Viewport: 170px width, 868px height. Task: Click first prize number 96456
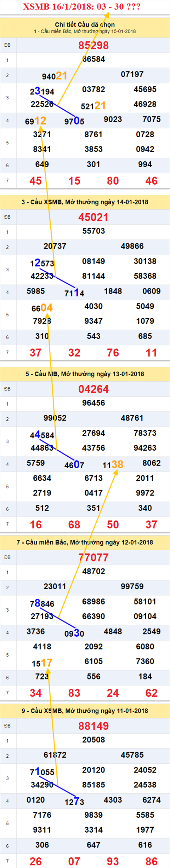click(x=93, y=403)
